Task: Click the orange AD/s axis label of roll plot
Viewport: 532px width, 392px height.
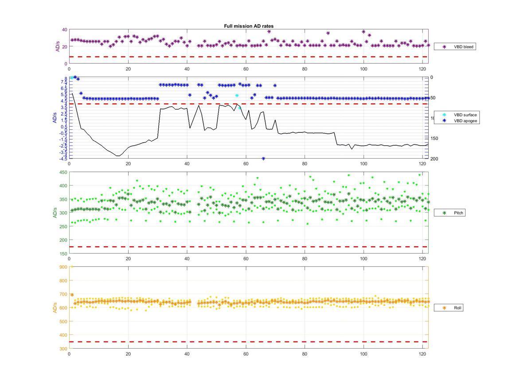Action: tap(55, 307)
